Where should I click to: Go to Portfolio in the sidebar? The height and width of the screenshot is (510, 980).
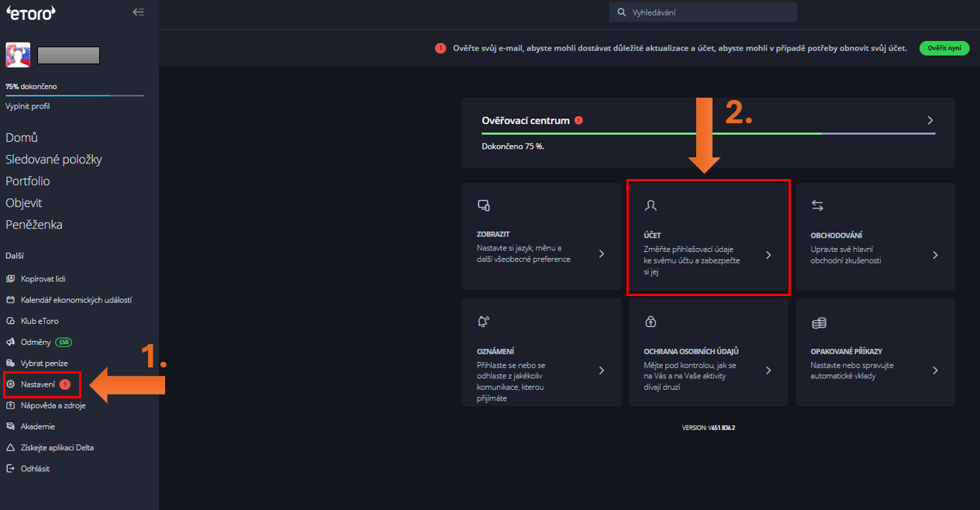[x=28, y=181]
